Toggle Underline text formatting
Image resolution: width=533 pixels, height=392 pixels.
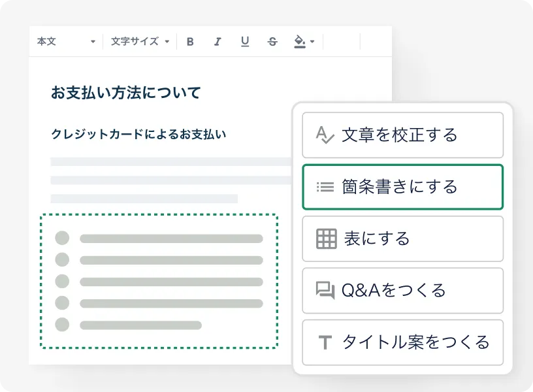[245, 42]
